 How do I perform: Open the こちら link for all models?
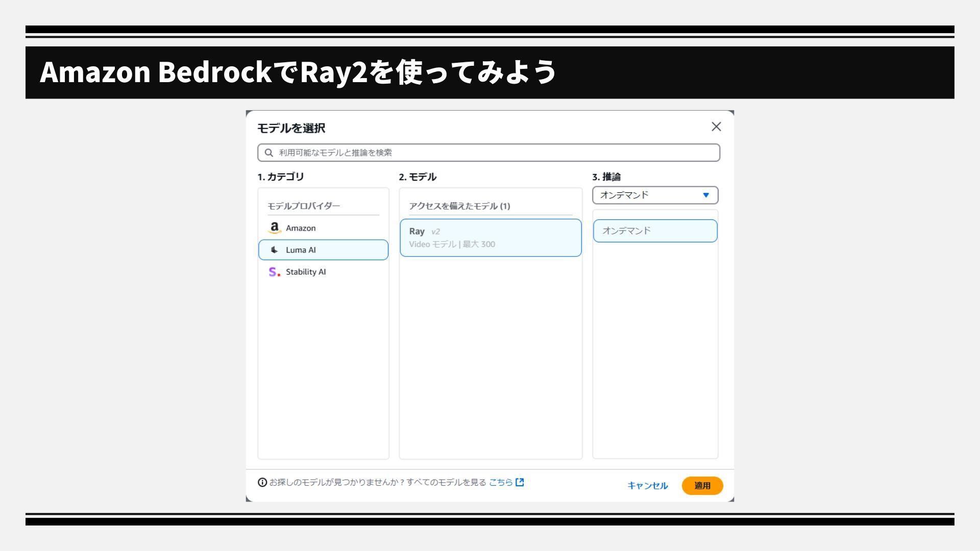[x=501, y=482]
